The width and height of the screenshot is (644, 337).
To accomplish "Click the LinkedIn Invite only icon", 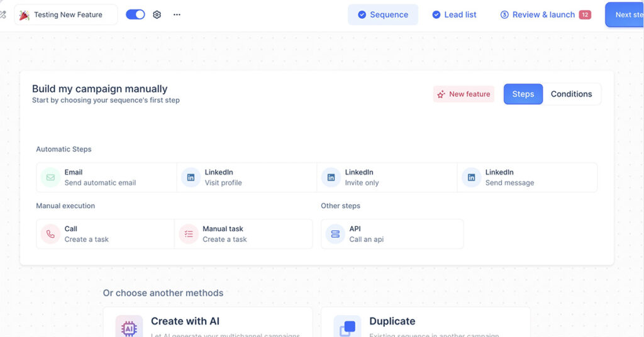I will pos(331,177).
